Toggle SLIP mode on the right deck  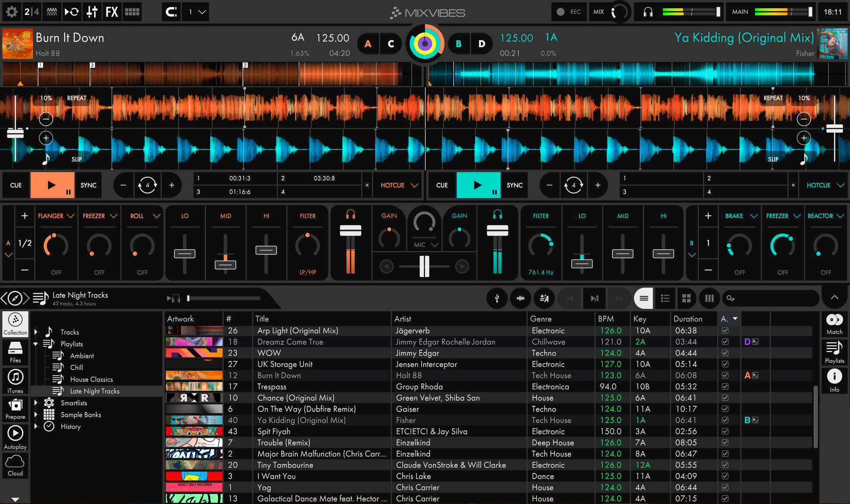pos(773,159)
